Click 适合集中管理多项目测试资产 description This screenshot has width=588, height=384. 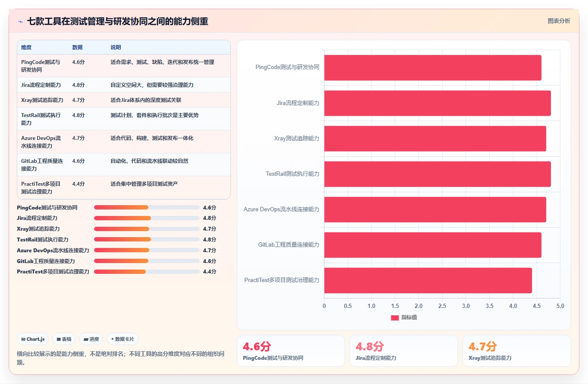144,184
